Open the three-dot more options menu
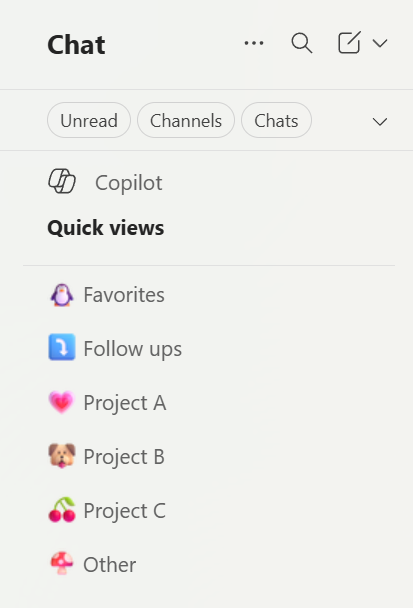Viewport: 413px width, 608px height. coord(254,43)
